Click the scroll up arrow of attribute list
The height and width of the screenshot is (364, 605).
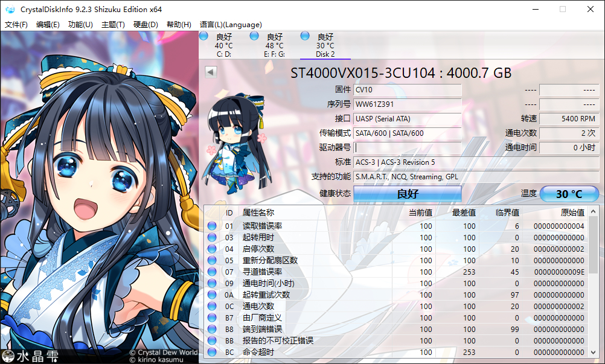[x=594, y=212]
